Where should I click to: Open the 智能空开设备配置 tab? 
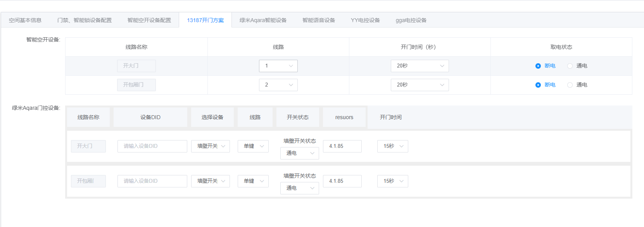click(x=149, y=20)
